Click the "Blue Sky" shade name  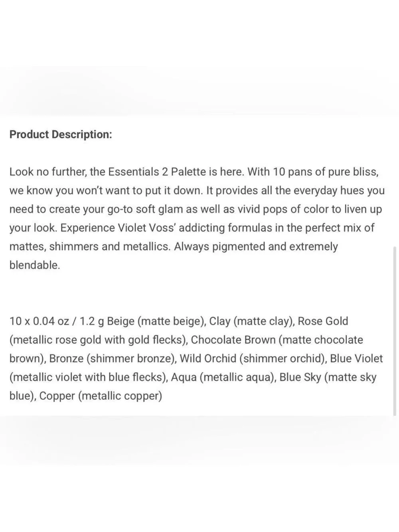click(300, 378)
